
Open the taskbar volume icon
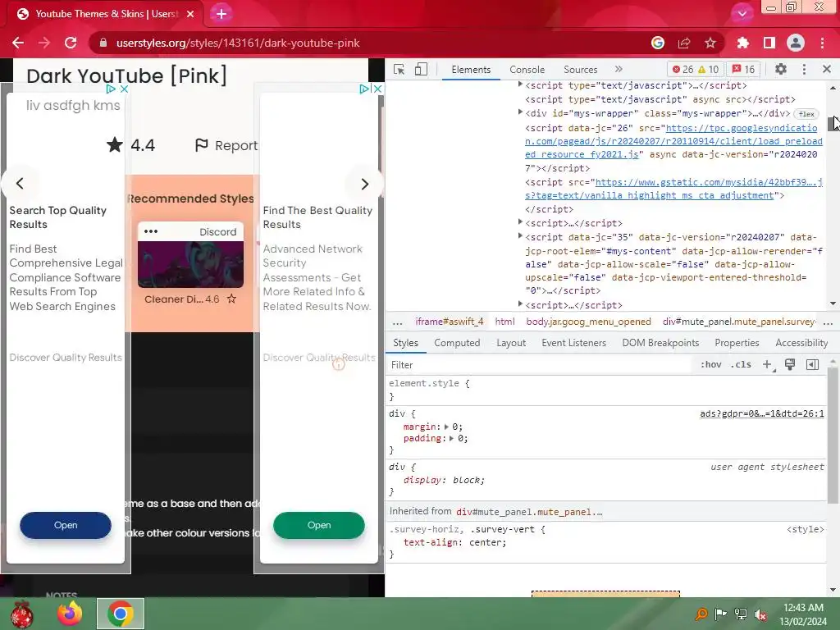point(760,614)
